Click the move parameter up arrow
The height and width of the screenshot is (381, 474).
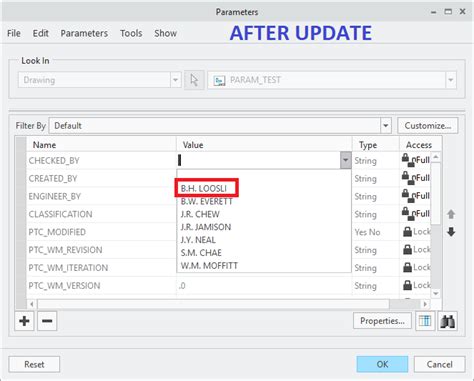click(451, 214)
